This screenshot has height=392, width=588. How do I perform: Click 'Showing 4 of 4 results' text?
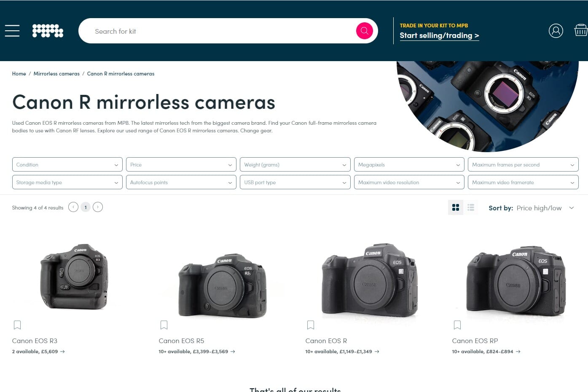point(38,208)
